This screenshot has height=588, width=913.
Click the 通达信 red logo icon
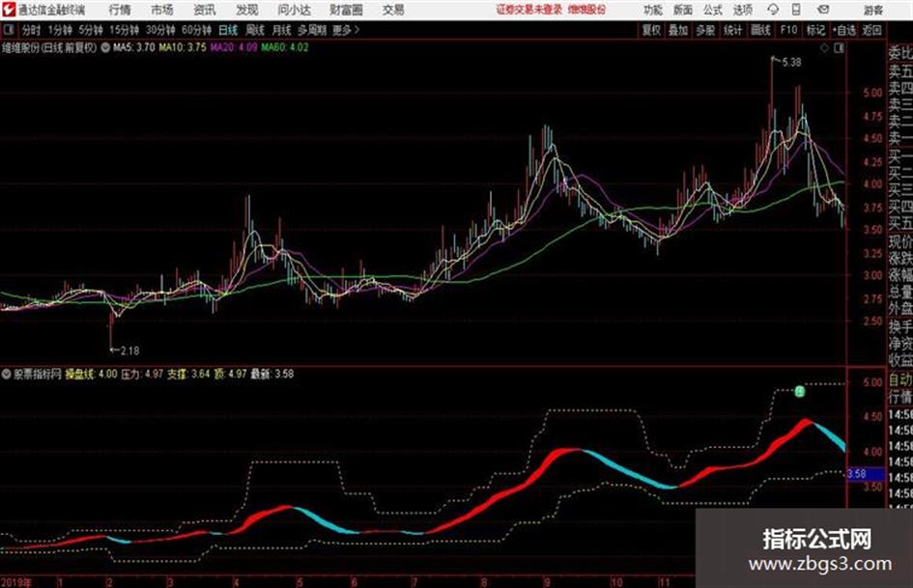(9, 10)
